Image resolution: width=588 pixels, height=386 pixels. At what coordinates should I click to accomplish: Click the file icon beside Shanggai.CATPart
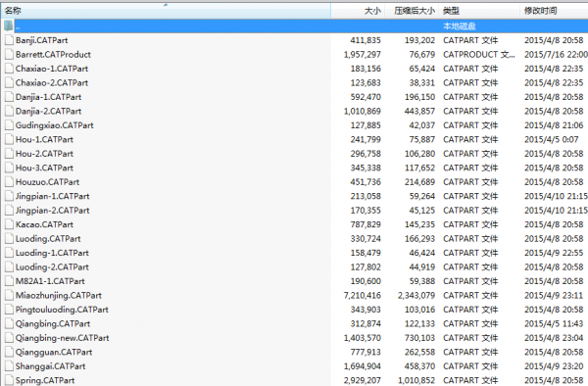tap(9, 366)
